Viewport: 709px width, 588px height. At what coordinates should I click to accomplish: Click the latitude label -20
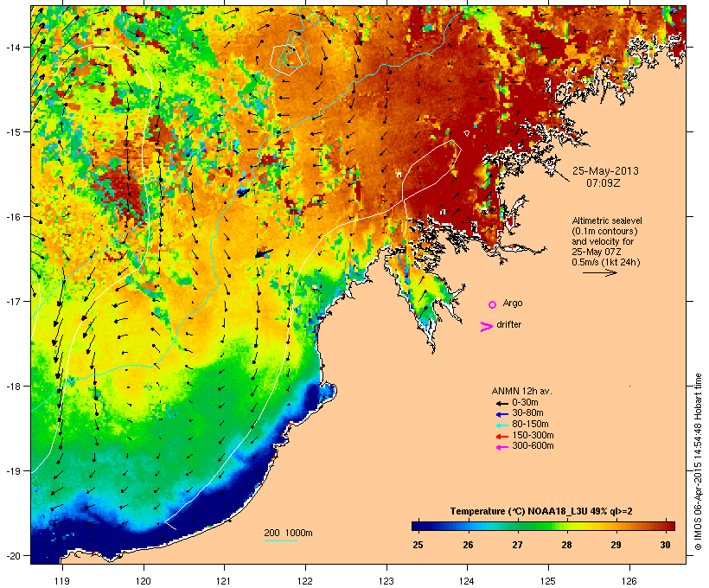12,556
